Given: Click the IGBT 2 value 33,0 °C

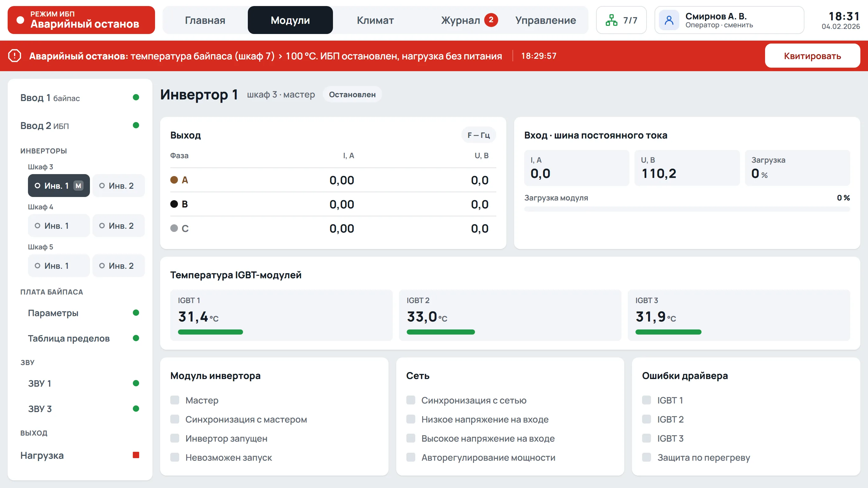Looking at the screenshot, I should pyautogui.click(x=427, y=317).
